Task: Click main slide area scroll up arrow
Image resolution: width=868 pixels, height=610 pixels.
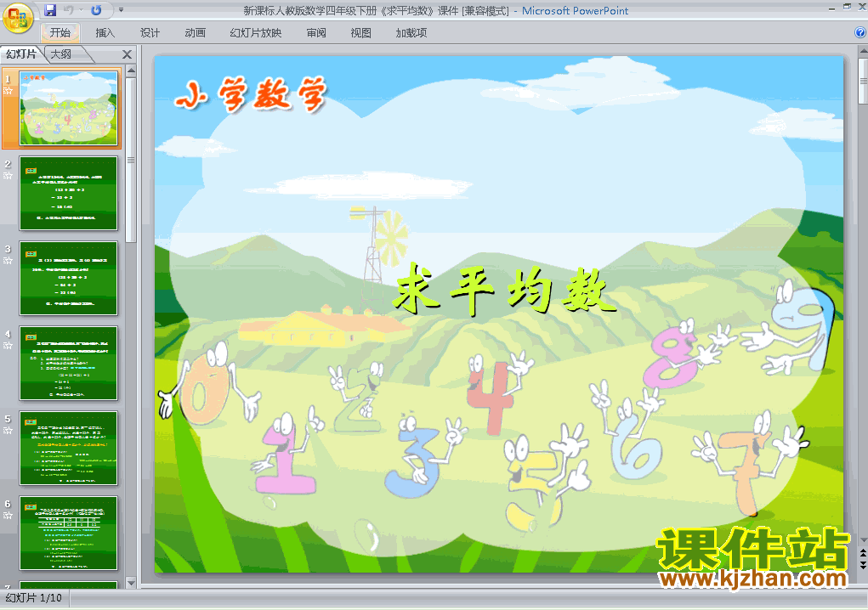Action: [x=863, y=52]
